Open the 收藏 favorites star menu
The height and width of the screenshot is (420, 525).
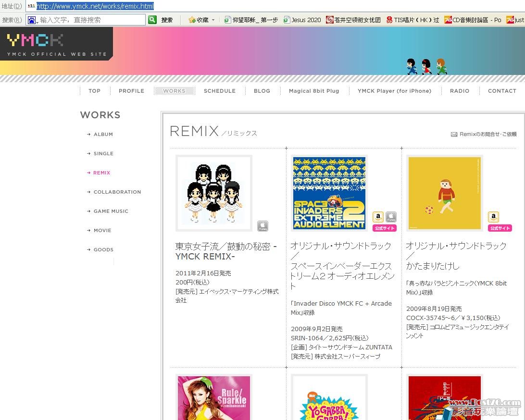pyautogui.click(x=201, y=20)
